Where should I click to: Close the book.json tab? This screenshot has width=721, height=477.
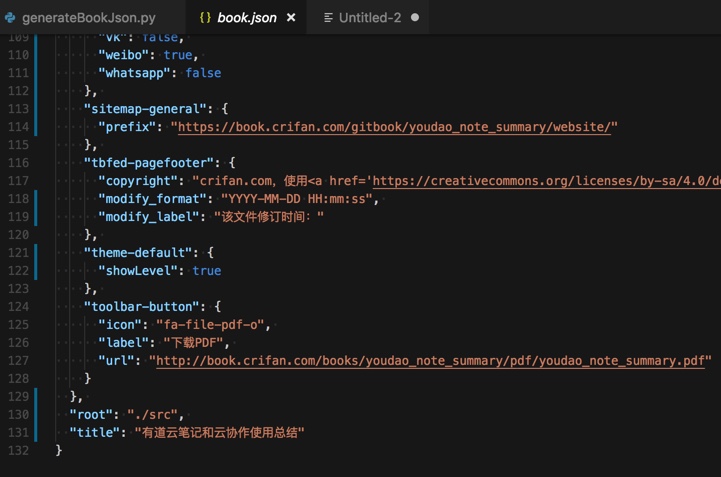coord(291,18)
